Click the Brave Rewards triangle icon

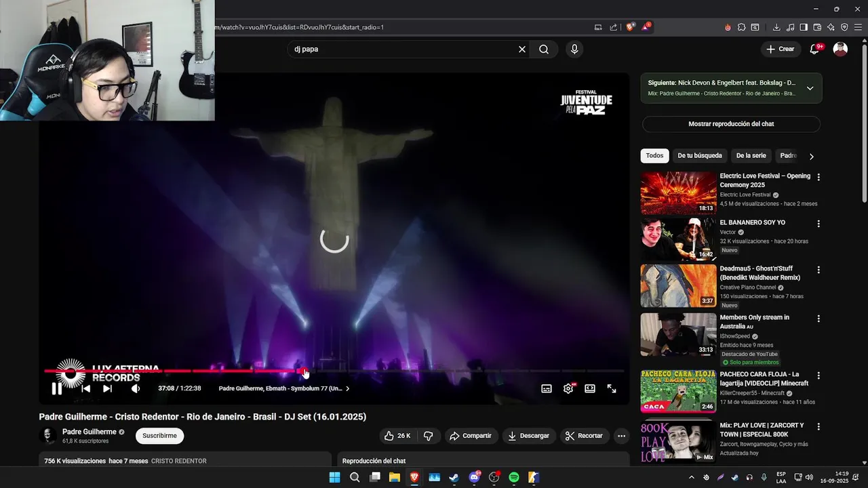646,27
